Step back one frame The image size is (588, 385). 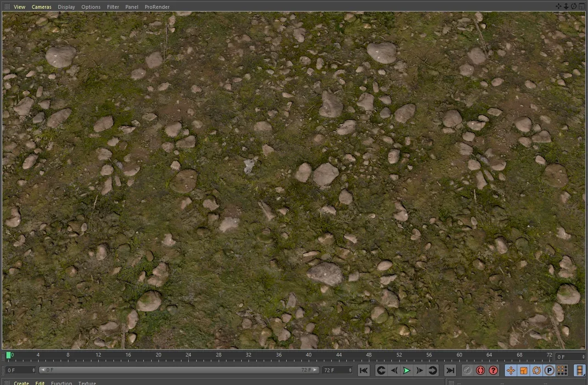(x=394, y=370)
